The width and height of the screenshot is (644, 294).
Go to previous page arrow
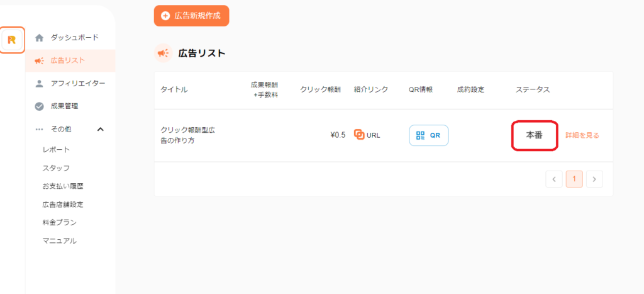(x=554, y=179)
